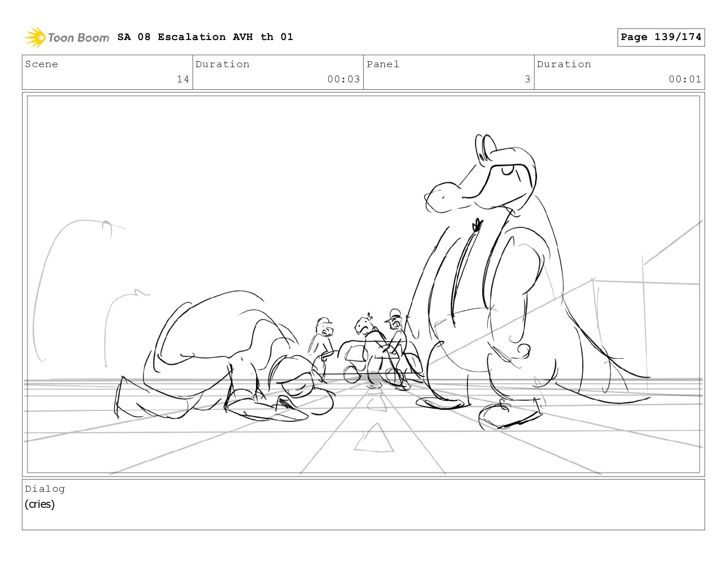The height and width of the screenshot is (563, 728).
Task: Click the 'Scene' header label
Action: pos(41,64)
